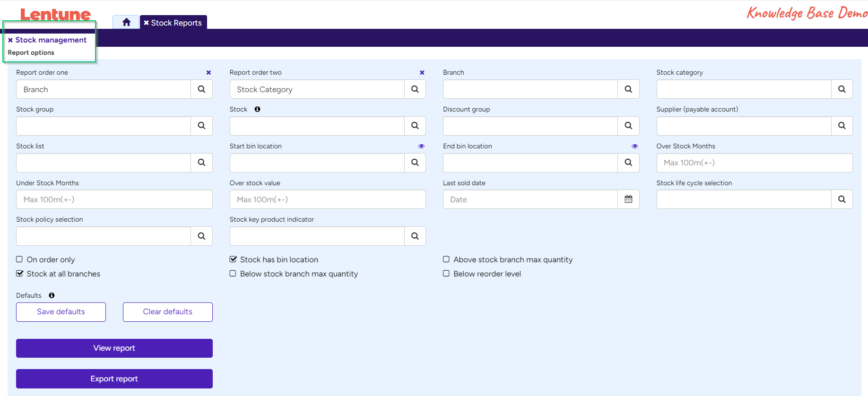The width and height of the screenshot is (868, 396).
Task: Open the Report order one search lookup
Action: (202, 89)
